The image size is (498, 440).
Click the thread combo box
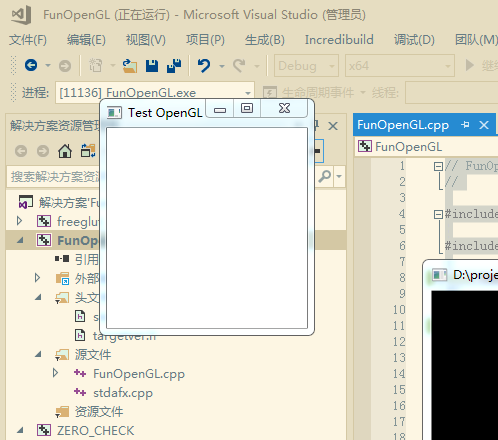click(x=452, y=93)
